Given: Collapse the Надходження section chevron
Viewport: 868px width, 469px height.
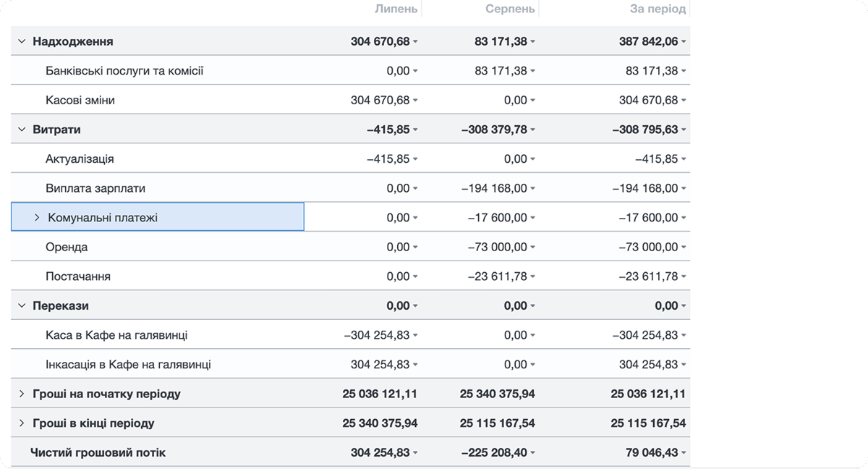Looking at the screenshot, I should pos(21,41).
